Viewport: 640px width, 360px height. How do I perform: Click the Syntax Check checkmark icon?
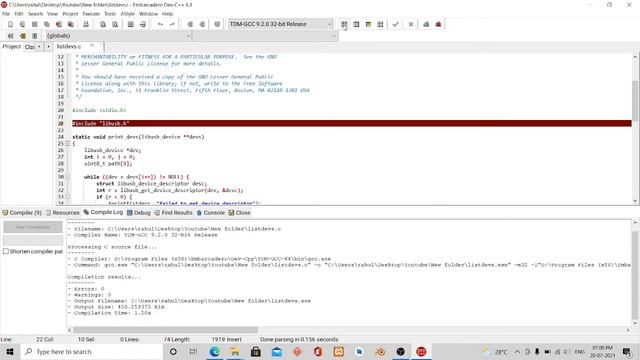point(395,24)
